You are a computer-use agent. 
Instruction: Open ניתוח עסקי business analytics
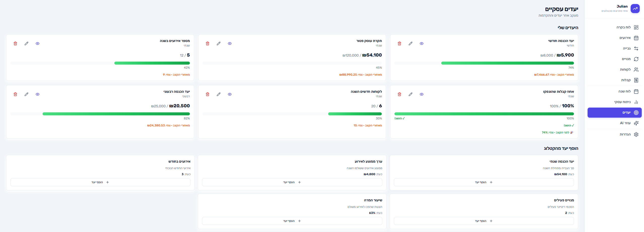click(x=615, y=102)
